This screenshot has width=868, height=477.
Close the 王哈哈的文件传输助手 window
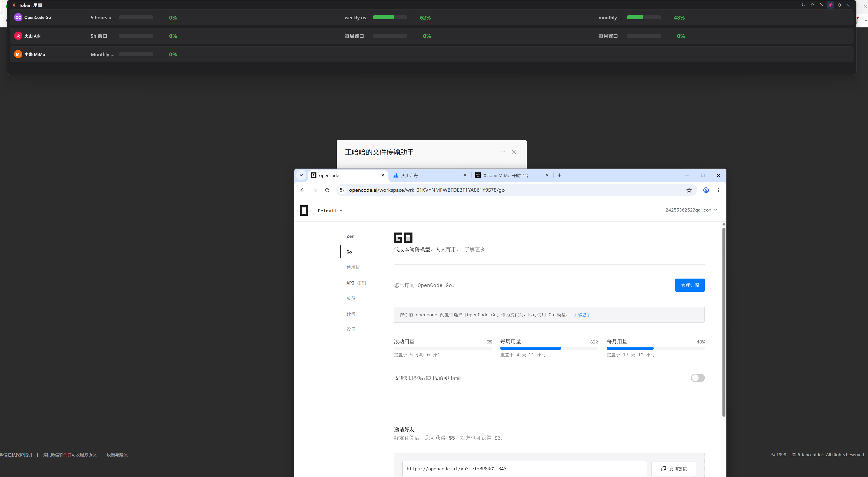point(514,152)
